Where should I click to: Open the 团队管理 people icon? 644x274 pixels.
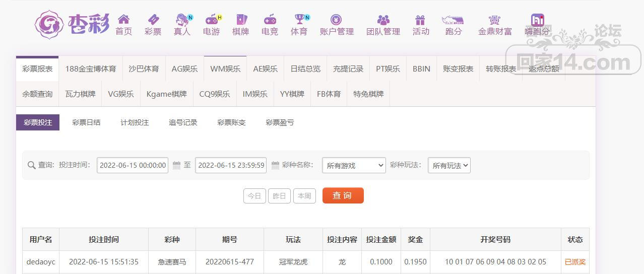[383, 20]
